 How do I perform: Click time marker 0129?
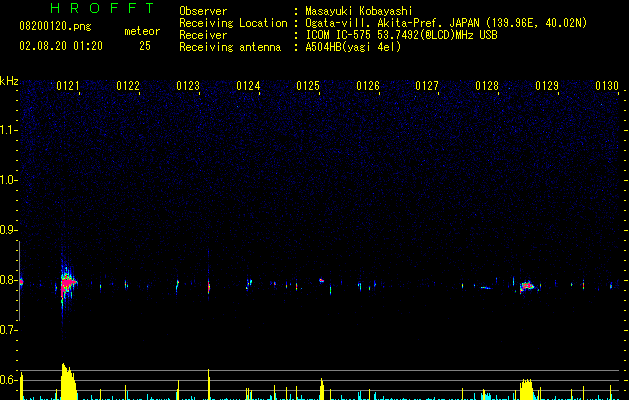coord(547,86)
